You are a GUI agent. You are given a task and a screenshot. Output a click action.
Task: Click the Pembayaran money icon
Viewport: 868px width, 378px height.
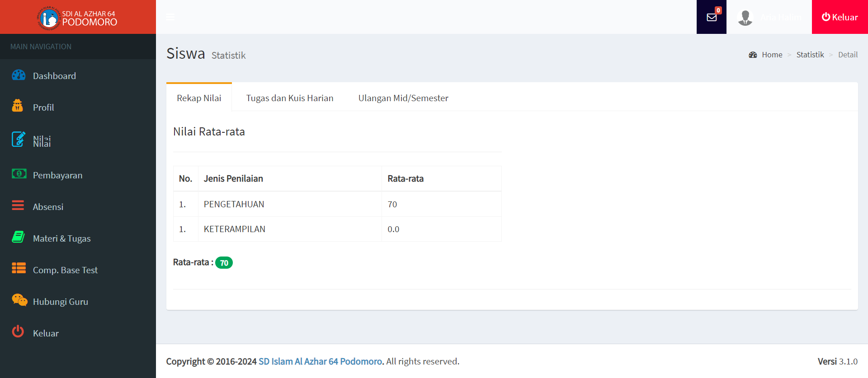[19, 174]
